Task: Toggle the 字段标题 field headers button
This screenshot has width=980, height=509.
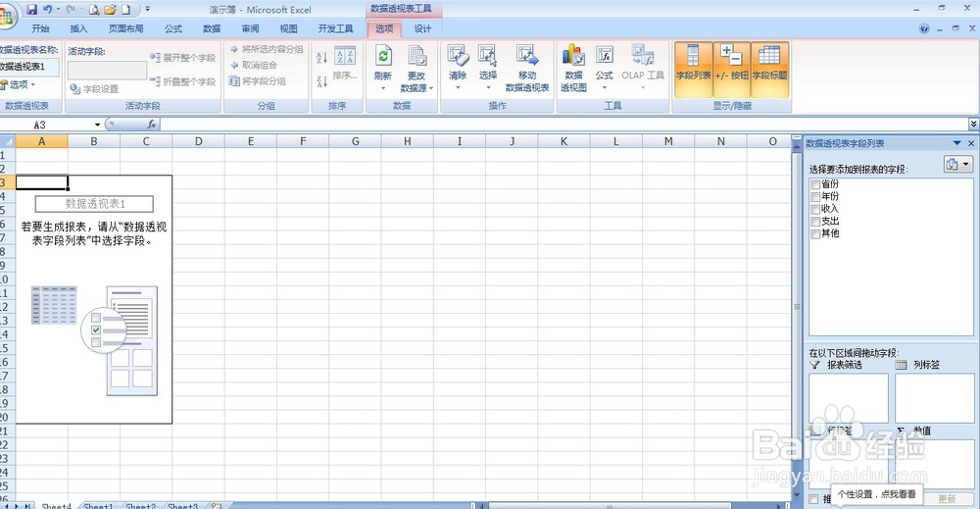Action: [x=770, y=70]
